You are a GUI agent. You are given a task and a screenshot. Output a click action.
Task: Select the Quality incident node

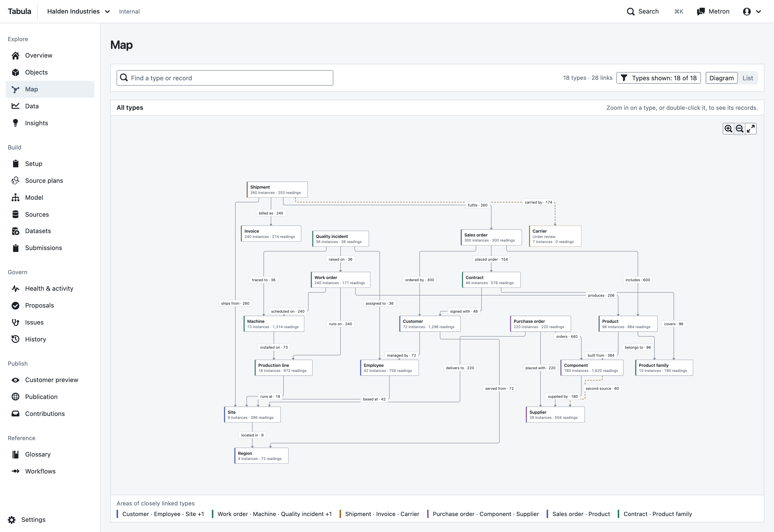[x=340, y=239]
